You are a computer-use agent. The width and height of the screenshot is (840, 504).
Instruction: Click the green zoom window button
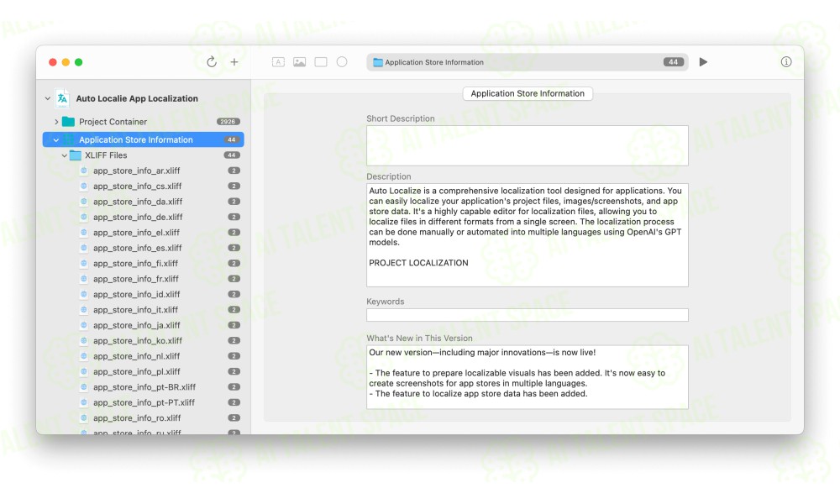point(79,62)
